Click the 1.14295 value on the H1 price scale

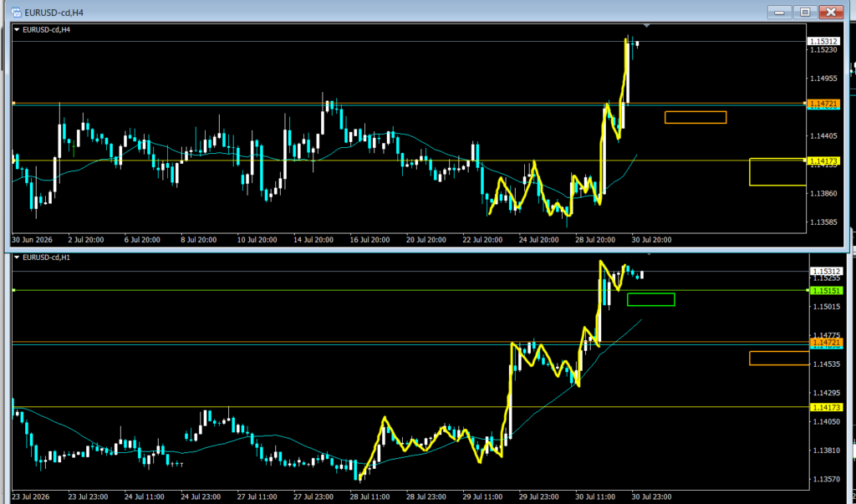coord(827,393)
